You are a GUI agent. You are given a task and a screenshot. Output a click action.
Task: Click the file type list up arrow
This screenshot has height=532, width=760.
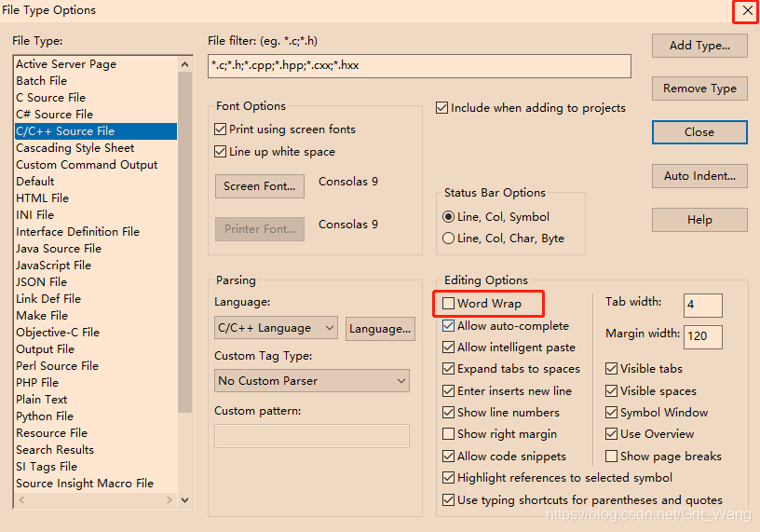184,64
